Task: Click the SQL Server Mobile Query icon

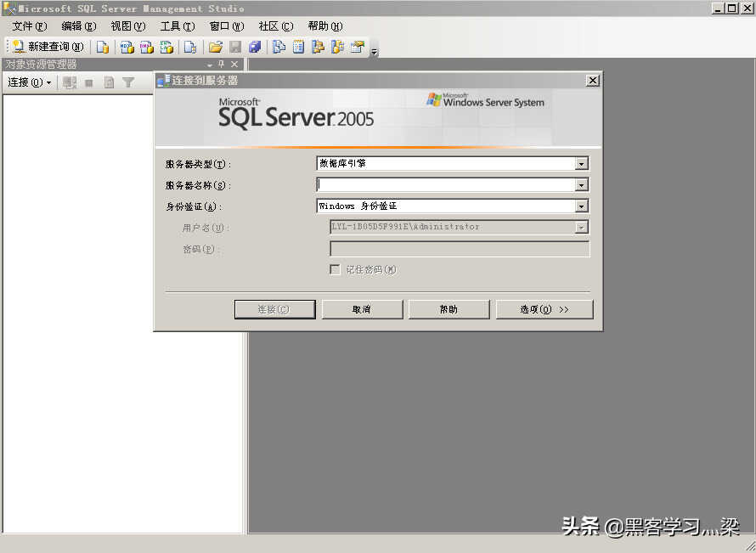Action: point(190,47)
